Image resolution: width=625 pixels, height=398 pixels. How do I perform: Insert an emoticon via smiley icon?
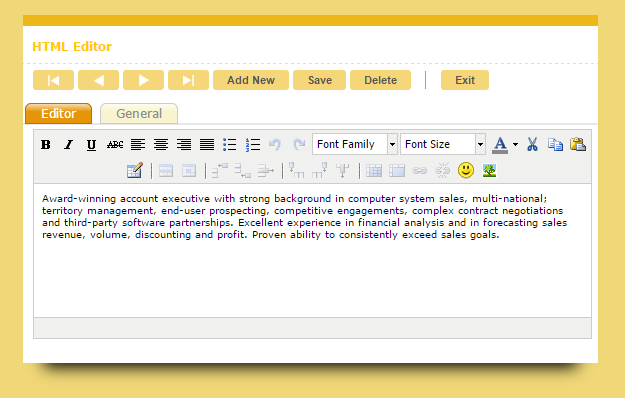(x=466, y=171)
